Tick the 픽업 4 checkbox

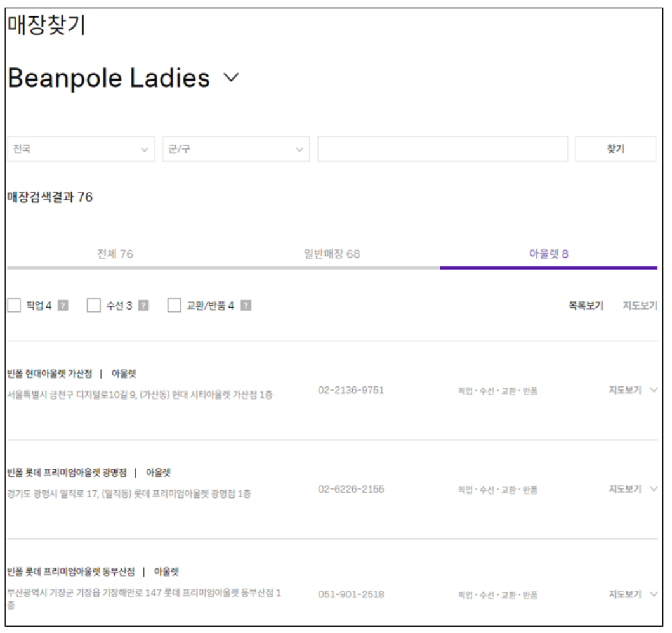click(x=14, y=305)
